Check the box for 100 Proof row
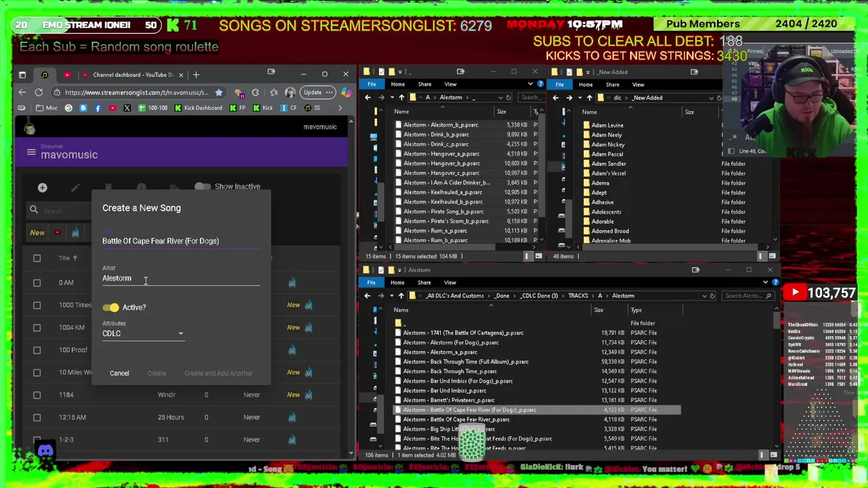 click(37, 350)
